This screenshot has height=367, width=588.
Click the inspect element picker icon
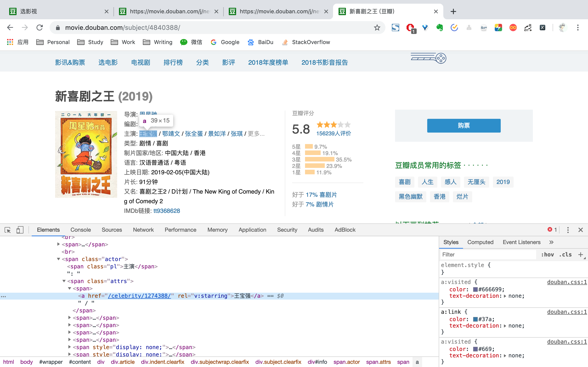(x=8, y=230)
